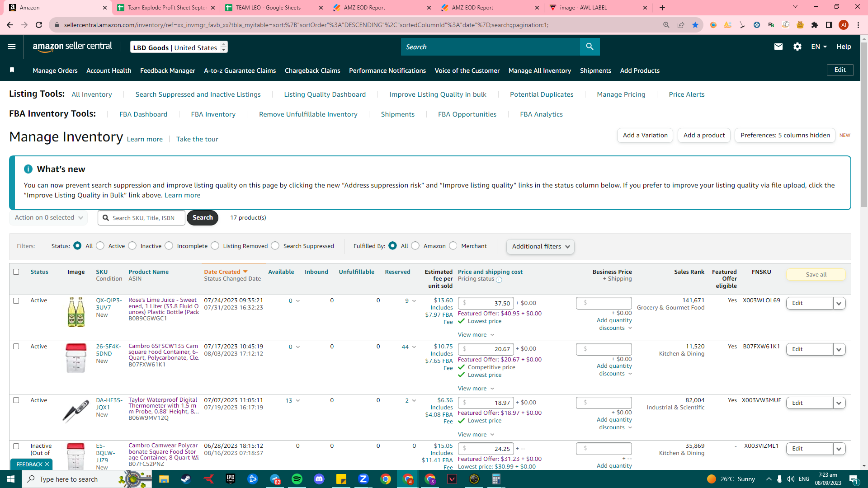Open the LBD Goods marketplace selector
868x488 pixels.
[179, 47]
